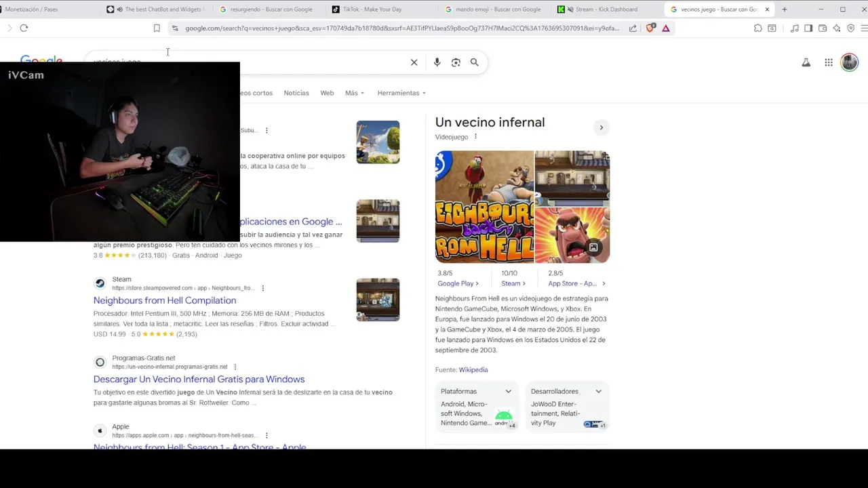Open the Steam result thumbnail image
The width and height of the screenshot is (868, 488).
(x=378, y=300)
